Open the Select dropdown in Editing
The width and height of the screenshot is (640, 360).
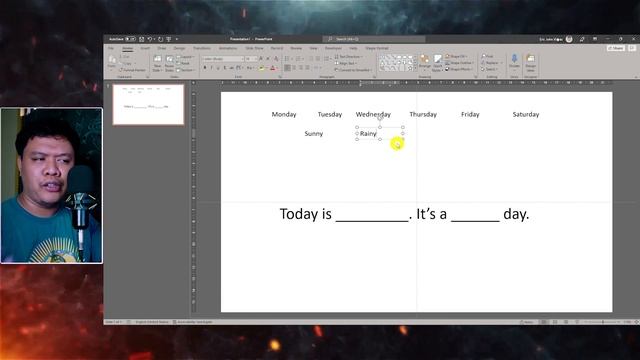(x=489, y=69)
